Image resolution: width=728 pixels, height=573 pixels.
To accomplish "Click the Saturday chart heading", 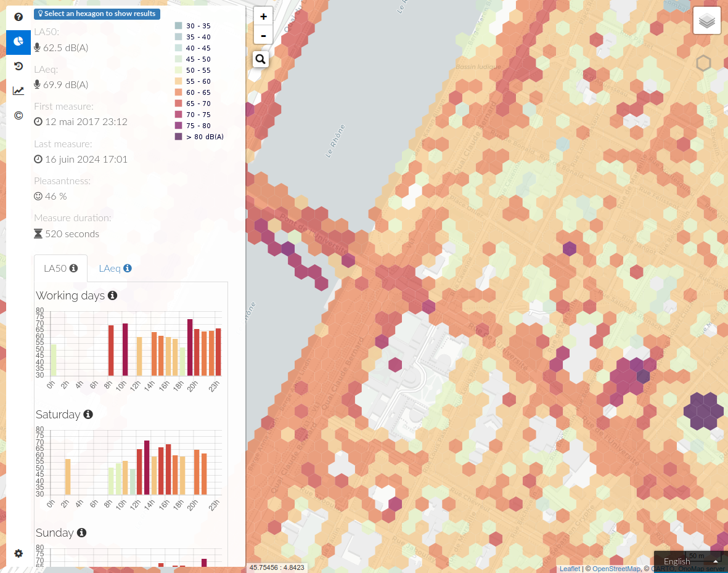I will tap(58, 414).
